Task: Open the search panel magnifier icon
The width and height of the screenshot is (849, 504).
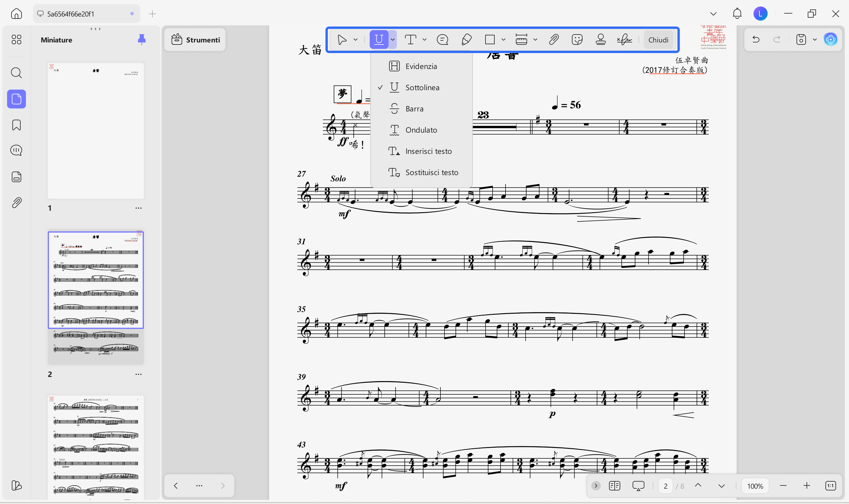Action: click(16, 73)
